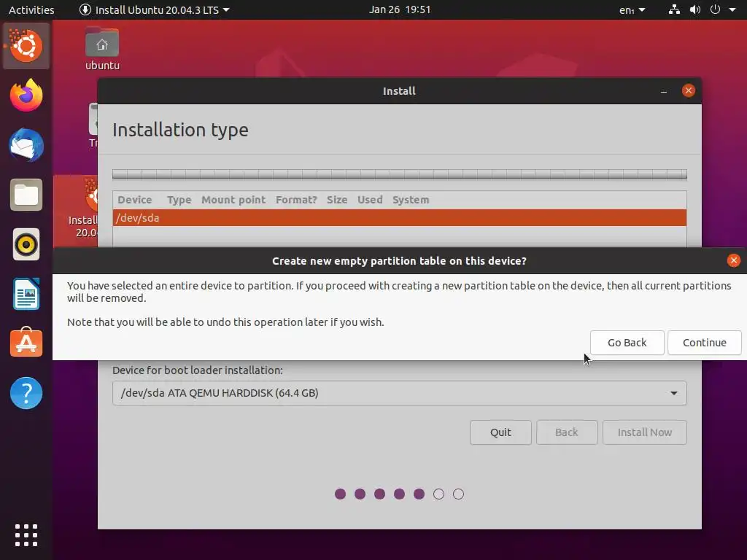This screenshot has height=560, width=747.
Task: Expand the system menu arrow
Action: pyautogui.click(x=732, y=9)
